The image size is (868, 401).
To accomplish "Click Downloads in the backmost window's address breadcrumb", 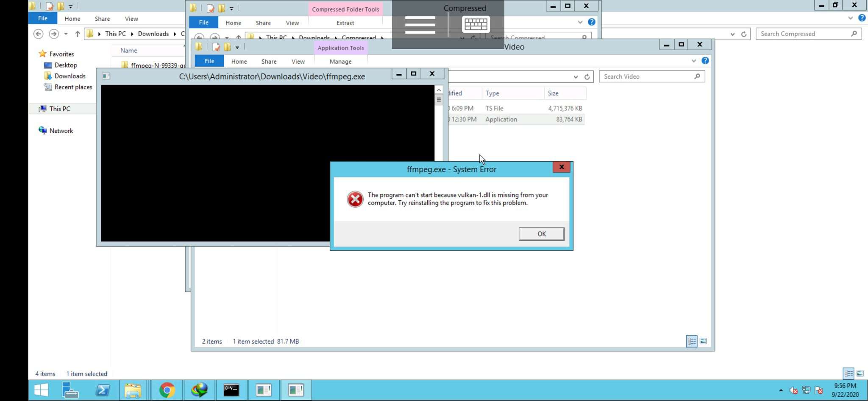I will pos(153,34).
